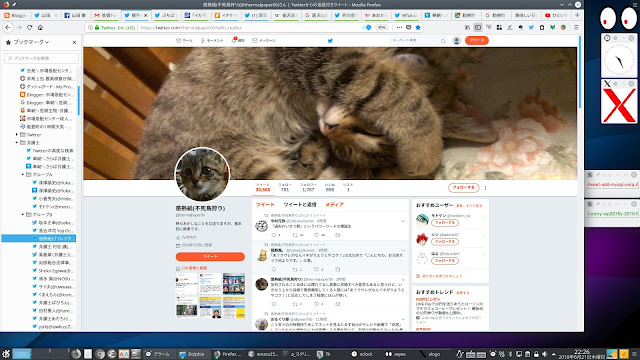Open the KDE application launcher
640x360 pixels.
pyautogui.click(x=6, y=354)
